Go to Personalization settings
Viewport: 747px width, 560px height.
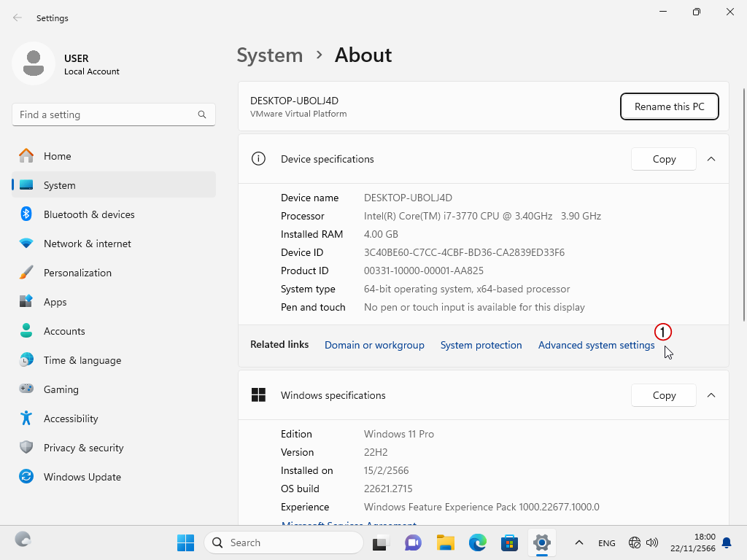point(77,273)
